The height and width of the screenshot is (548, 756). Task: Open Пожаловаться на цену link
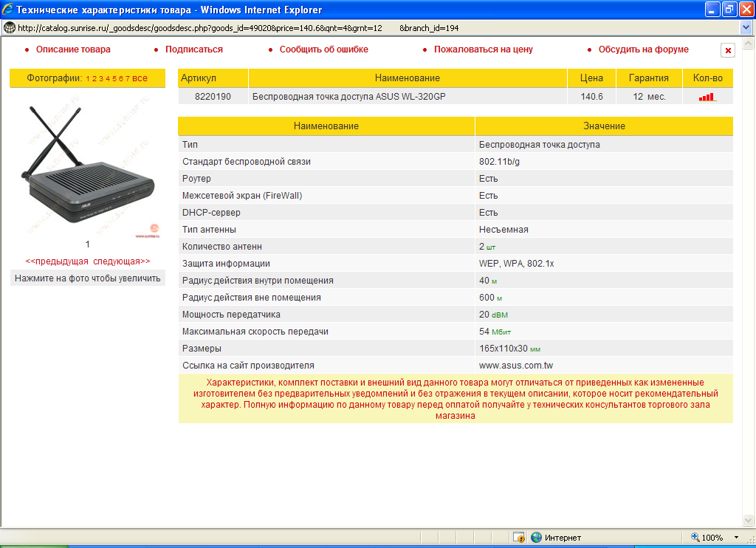pos(483,49)
